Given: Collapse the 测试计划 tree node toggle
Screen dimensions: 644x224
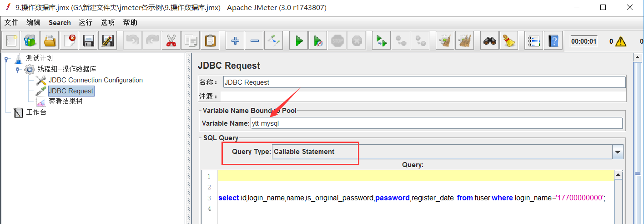Looking at the screenshot, I should pos(6,59).
